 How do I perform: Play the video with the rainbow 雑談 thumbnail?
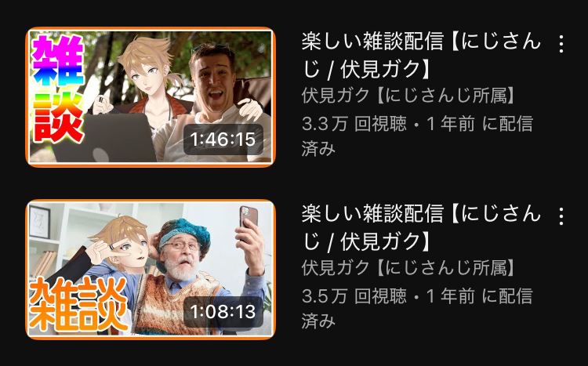click(151, 96)
